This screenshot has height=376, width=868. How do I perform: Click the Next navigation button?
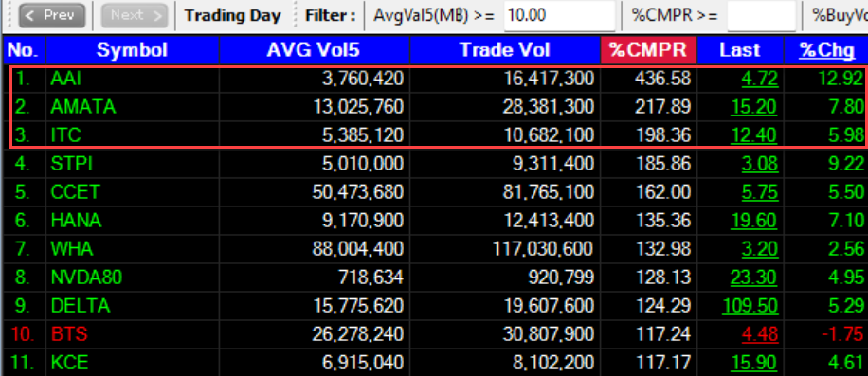pos(134,15)
